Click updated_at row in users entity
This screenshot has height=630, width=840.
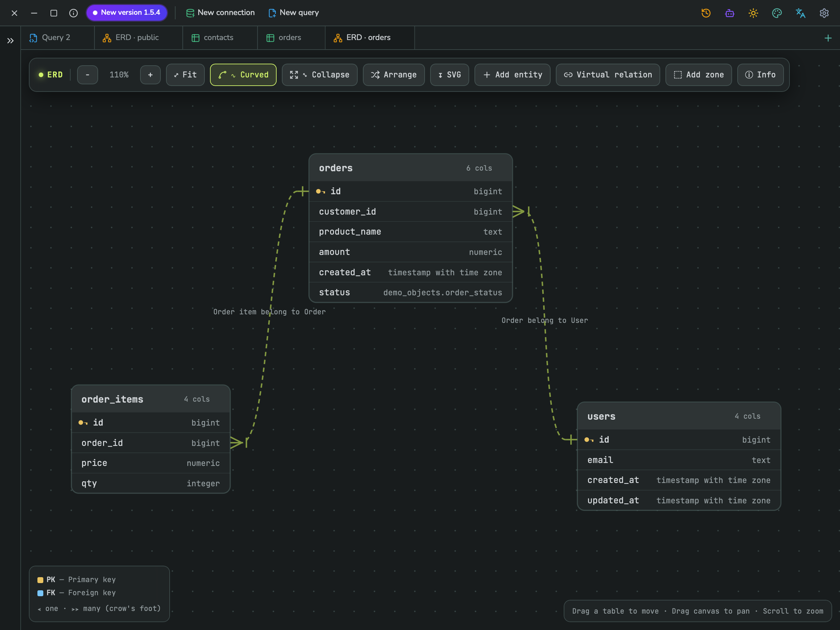click(679, 500)
